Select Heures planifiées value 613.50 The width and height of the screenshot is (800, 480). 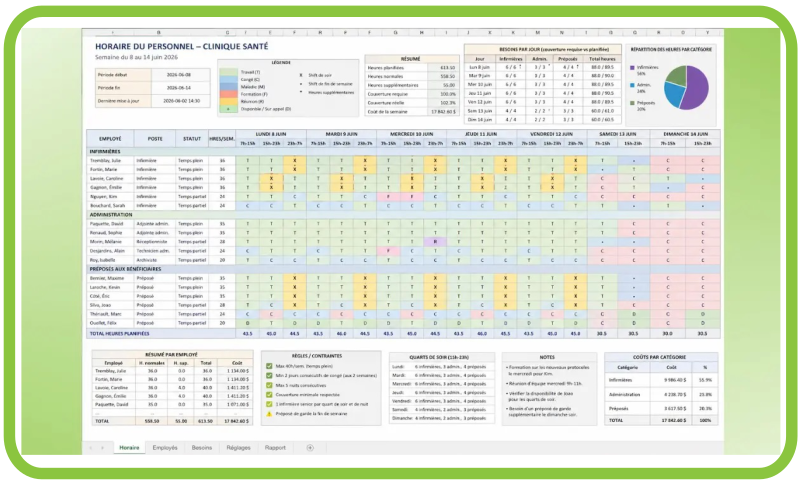pos(442,68)
